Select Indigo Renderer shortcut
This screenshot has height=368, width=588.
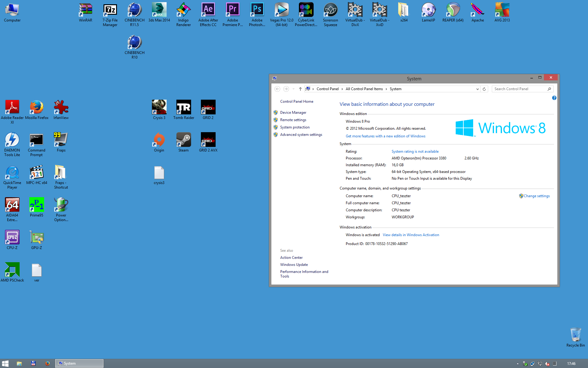(x=183, y=15)
